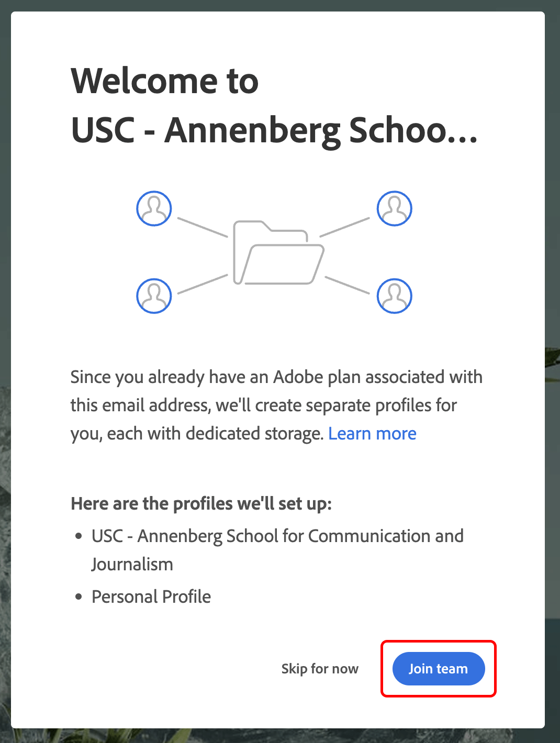Click the Welcome to heading text
This screenshot has height=743, width=560.
pyautogui.click(x=164, y=80)
